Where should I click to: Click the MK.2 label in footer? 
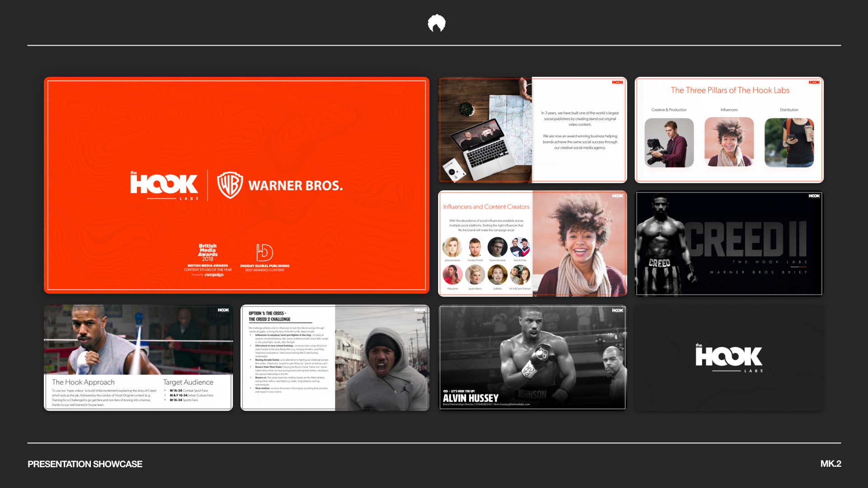pos(830,464)
